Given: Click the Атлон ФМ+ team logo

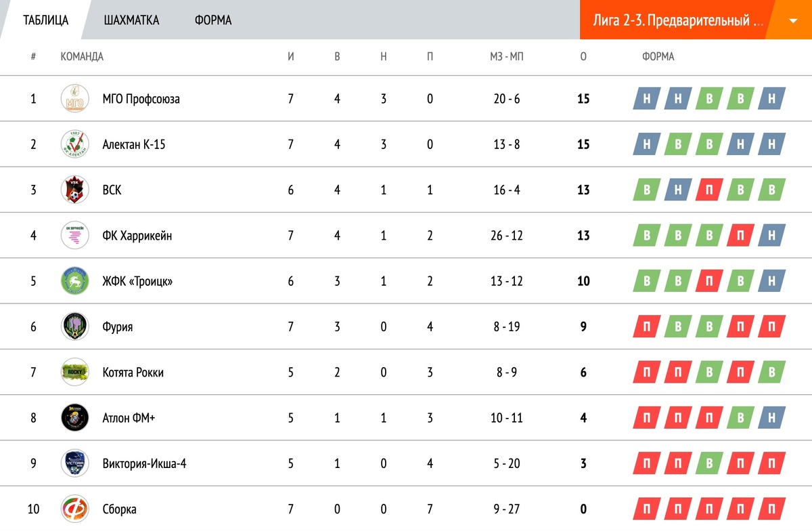Looking at the screenshot, I should (74, 417).
